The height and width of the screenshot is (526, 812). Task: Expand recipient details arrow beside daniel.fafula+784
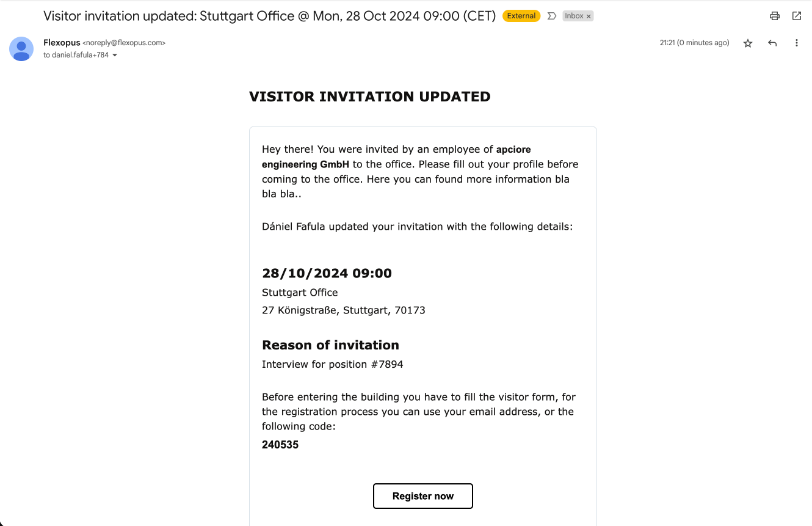pyautogui.click(x=115, y=55)
